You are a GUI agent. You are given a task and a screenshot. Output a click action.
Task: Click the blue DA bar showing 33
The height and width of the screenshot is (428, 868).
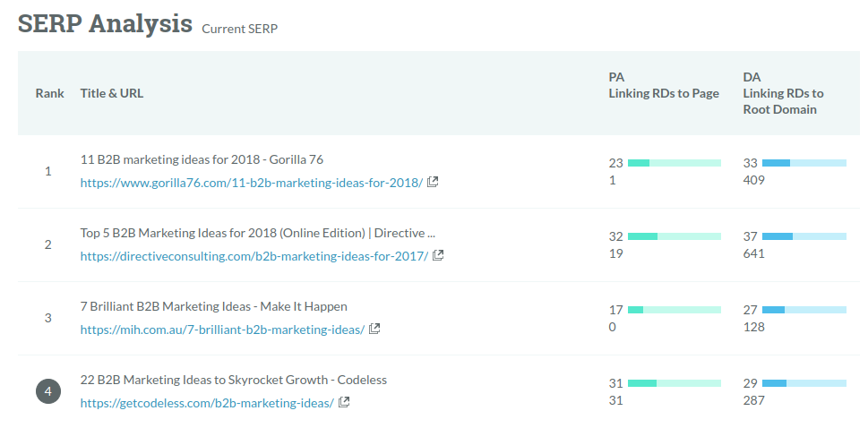click(x=804, y=163)
